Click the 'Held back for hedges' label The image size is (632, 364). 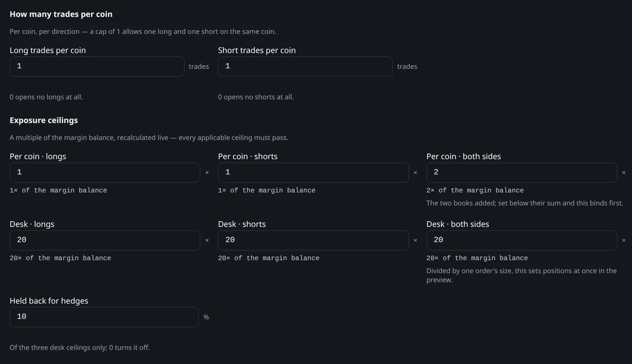coord(49,301)
